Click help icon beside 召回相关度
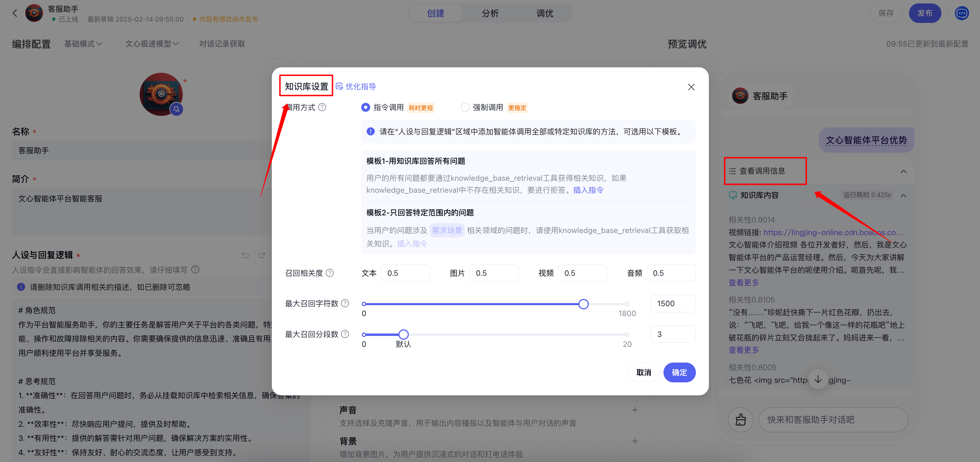The width and height of the screenshot is (980, 462). click(x=330, y=273)
